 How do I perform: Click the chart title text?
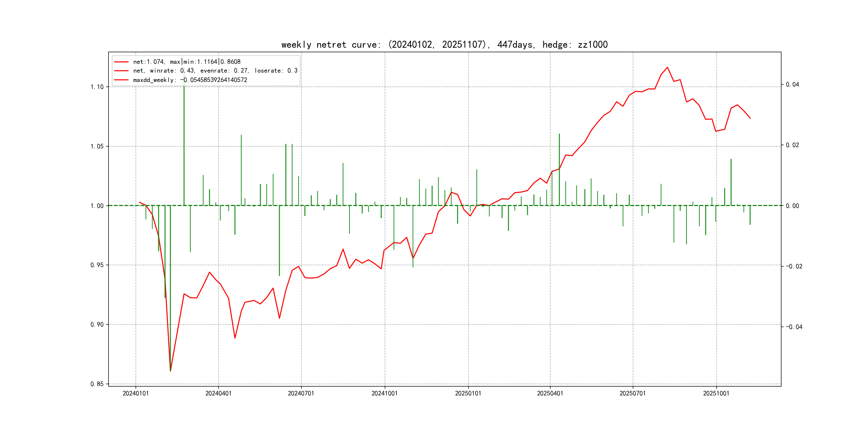coord(444,44)
